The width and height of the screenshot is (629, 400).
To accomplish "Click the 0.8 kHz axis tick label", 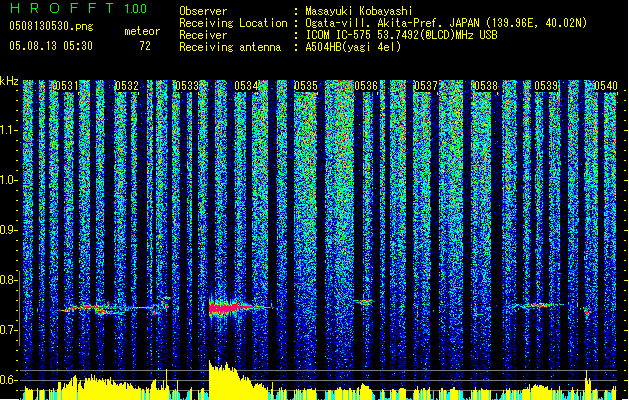I will (x=8, y=280).
